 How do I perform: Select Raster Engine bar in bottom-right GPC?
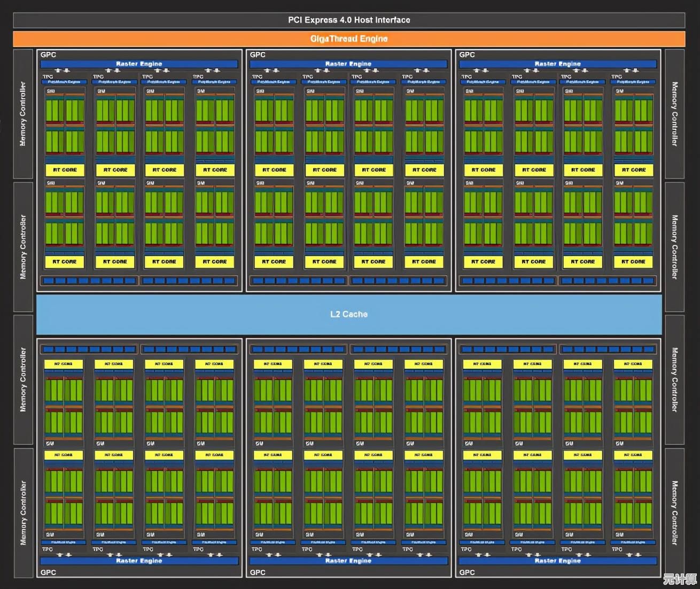(x=557, y=561)
